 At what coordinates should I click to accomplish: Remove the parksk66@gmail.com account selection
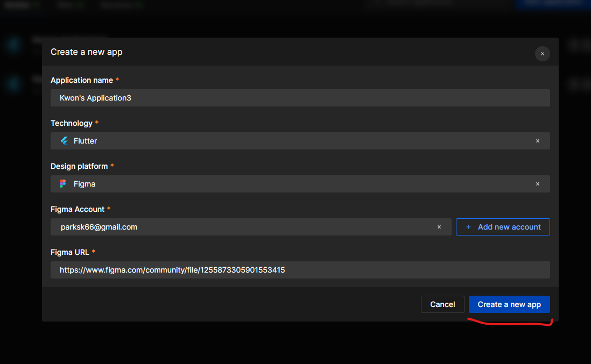pyautogui.click(x=439, y=227)
